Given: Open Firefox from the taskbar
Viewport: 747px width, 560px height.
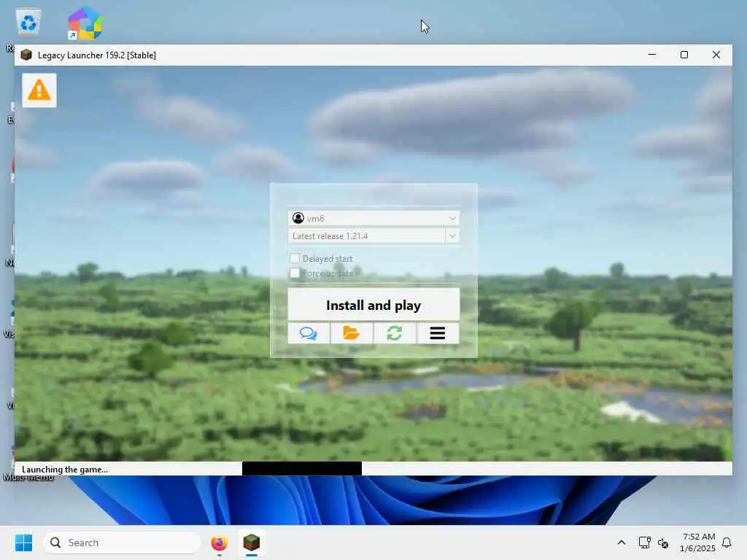Looking at the screenshot, I should [x=219, y=542].
